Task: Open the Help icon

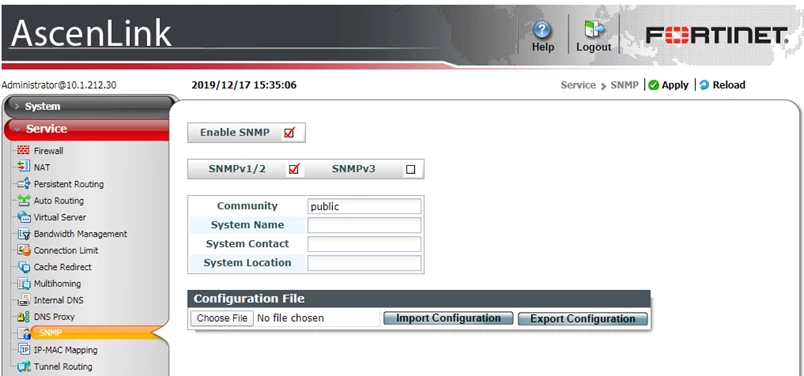Action: (x=542, y=29)
